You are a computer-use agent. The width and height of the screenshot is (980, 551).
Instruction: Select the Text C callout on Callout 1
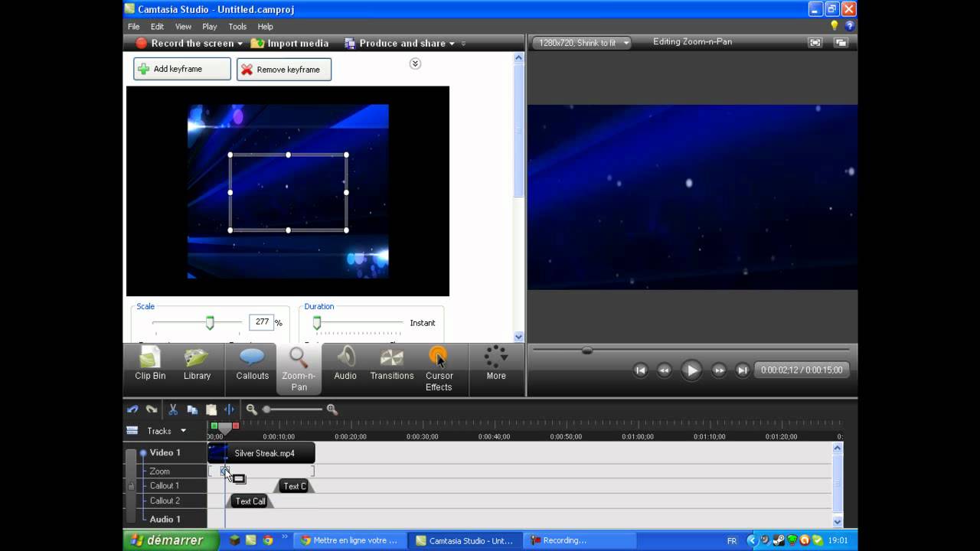pos(294,486)
